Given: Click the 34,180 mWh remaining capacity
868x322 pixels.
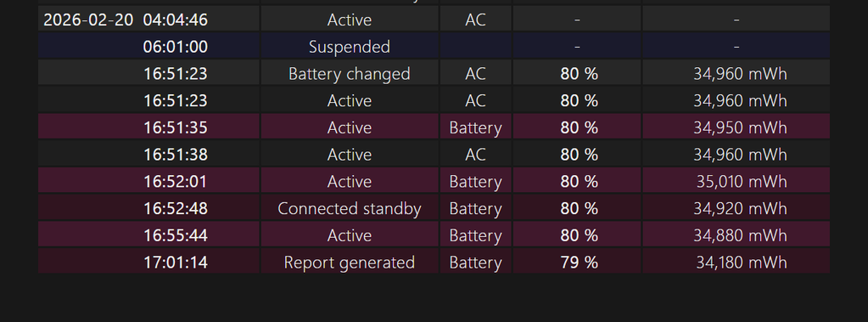Looking at the screenshot, I should [x=742, y=263].
